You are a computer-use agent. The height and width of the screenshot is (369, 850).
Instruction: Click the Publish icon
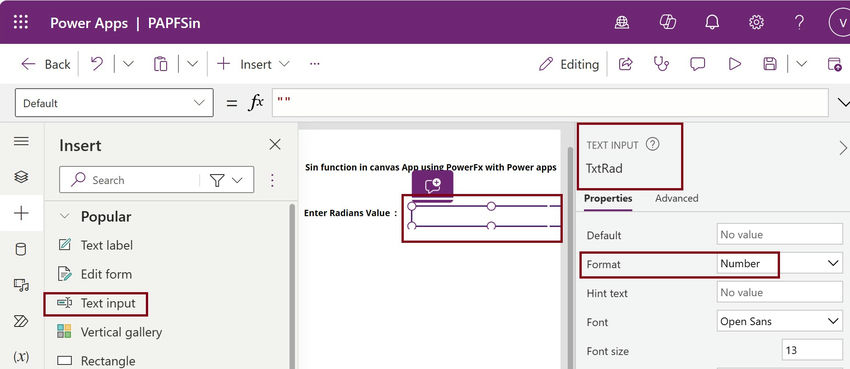point(834,64)
